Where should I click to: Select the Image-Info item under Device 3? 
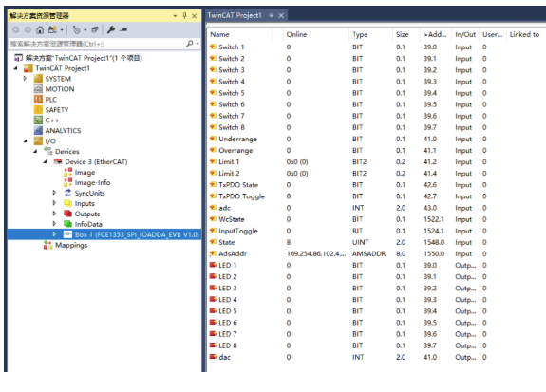coord(92,183)
